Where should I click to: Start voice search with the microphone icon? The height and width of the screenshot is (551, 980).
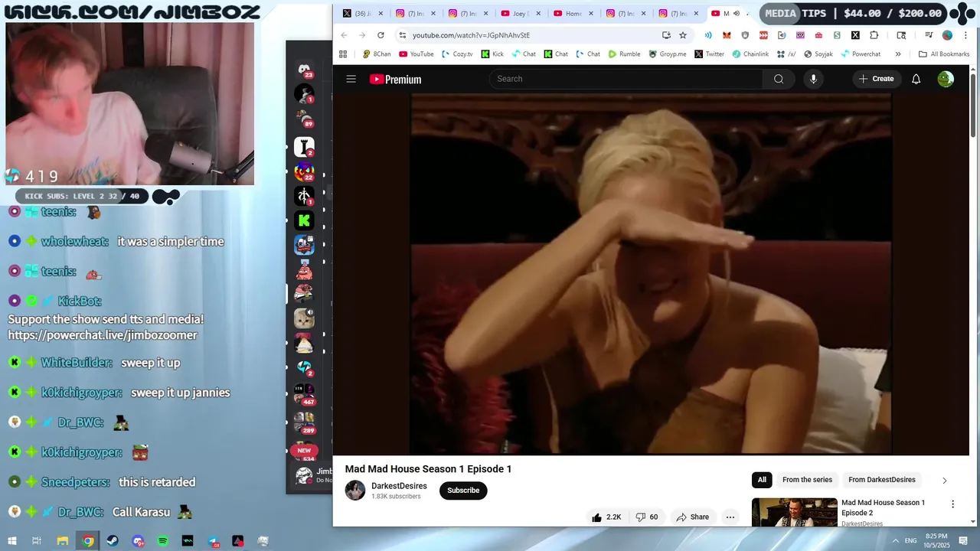tap(813, 79)
